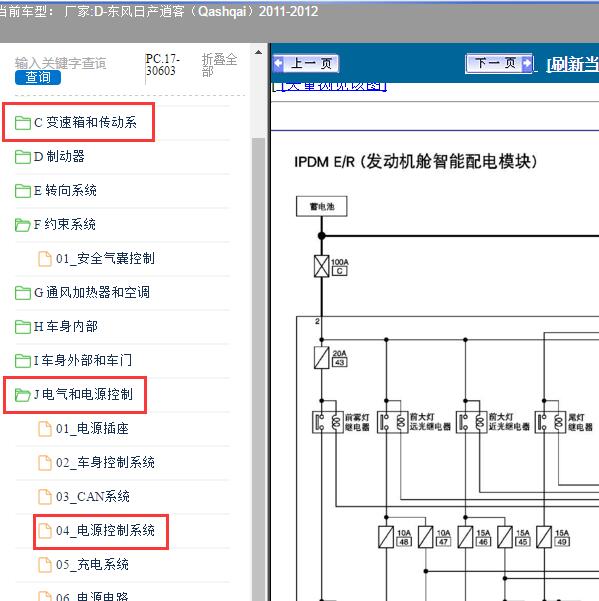Open document 02_车身控制系统

(105, 462)
